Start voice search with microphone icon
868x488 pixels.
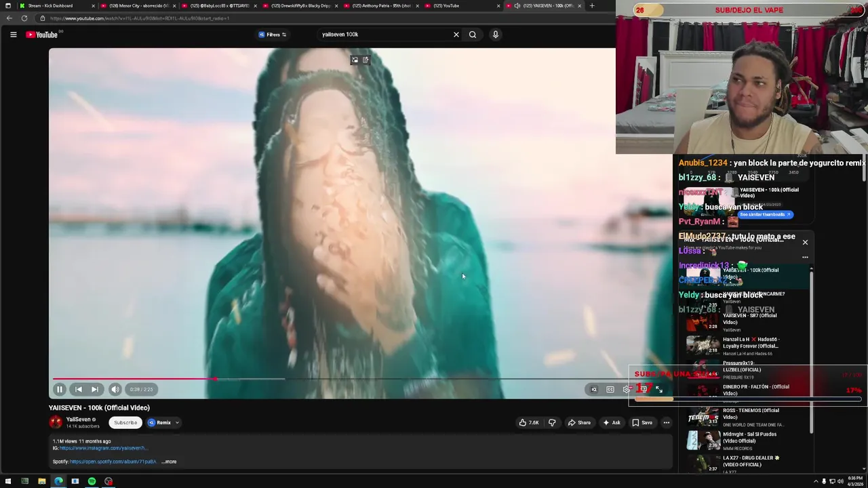[x=496, y=35]
